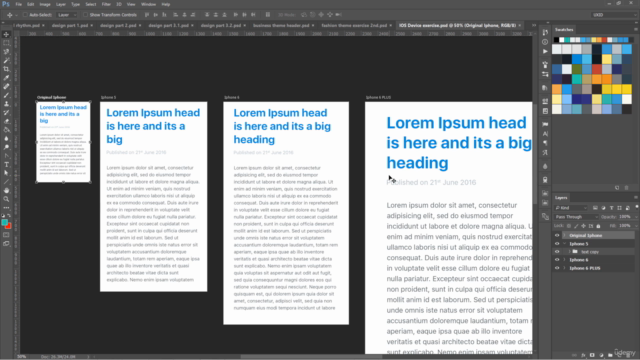Enable the Auto-Select checkbox
This screenshot has width=640, height=360.
pos(25,15)
